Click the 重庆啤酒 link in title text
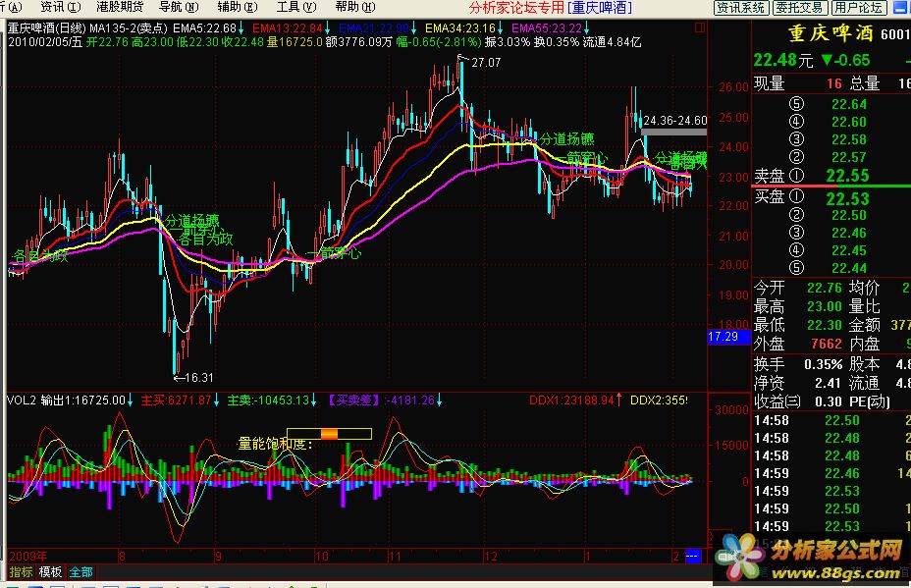Image resolution: width=911 pixels, height=588 pixels. (x=600, y=8)
